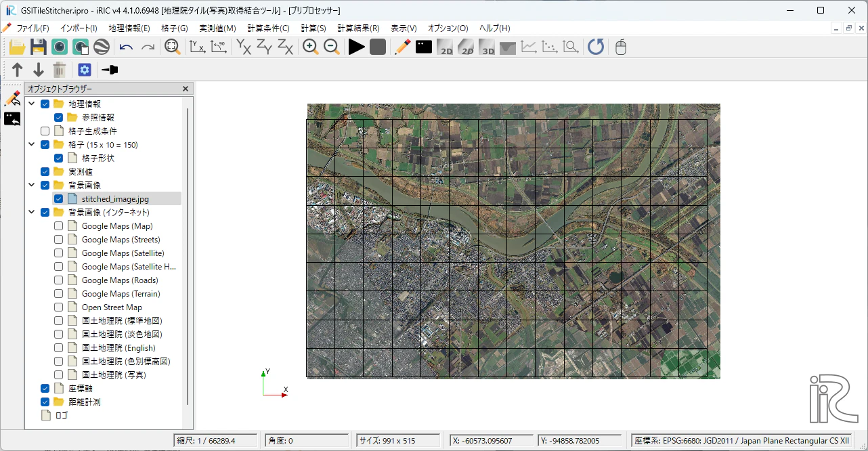Open the blue gear property icon

(x=84, y=70)
